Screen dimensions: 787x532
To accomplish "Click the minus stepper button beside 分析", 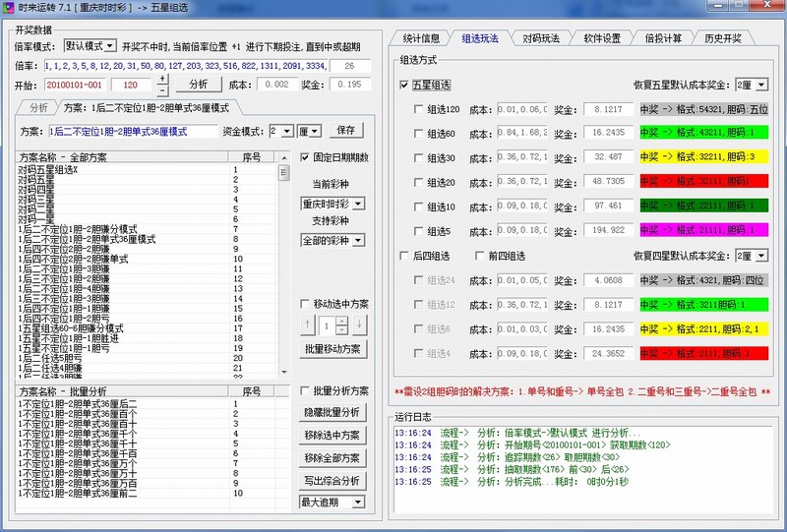I will (x=162, y=89).
